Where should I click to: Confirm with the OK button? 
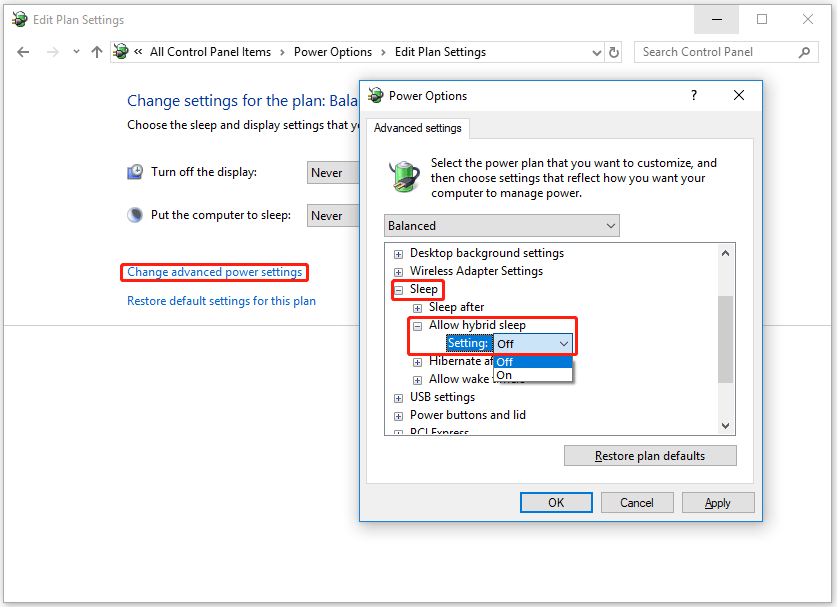click(x=556, y=502)
